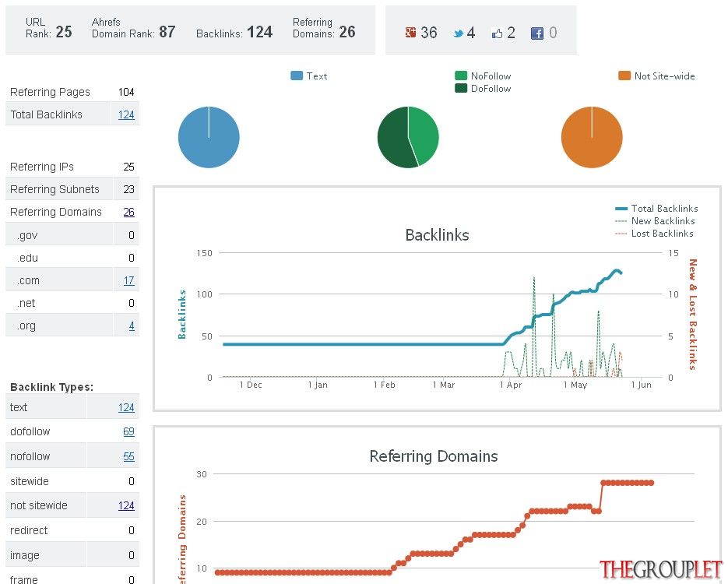Screen dimensions: 728x584
Task: Open the text backlinks count link
Action: (126, 407)
